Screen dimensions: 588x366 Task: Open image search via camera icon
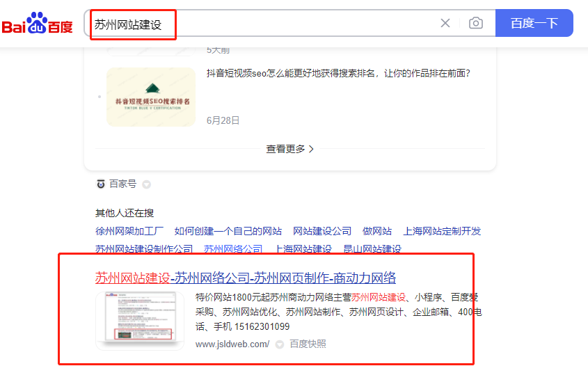pyautogui.click(x=476, y=23)
